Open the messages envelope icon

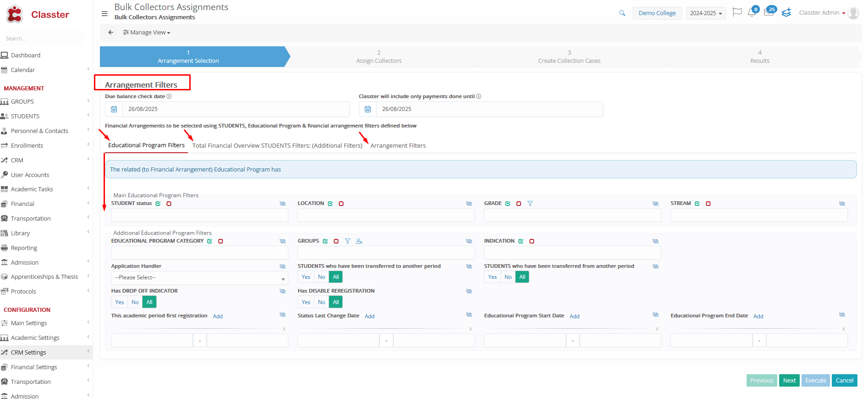769,13
